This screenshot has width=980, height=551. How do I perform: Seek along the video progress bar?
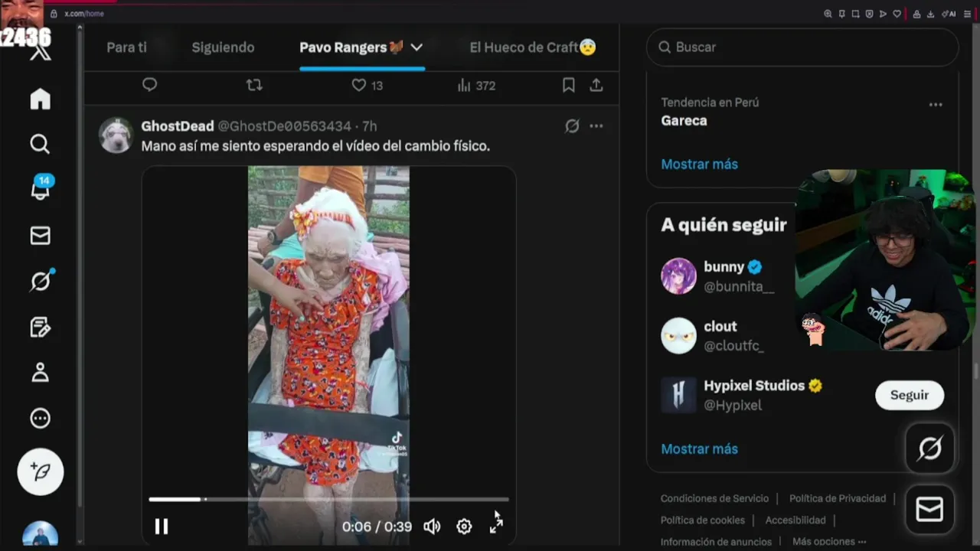pos(328,500)
